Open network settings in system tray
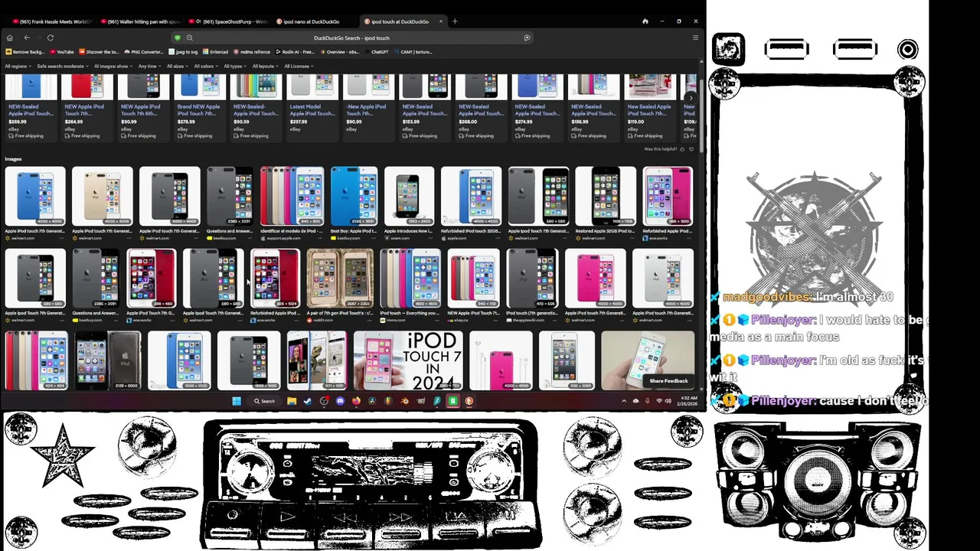This screenshot has height=551, width=980. click(x=658, y=401)
